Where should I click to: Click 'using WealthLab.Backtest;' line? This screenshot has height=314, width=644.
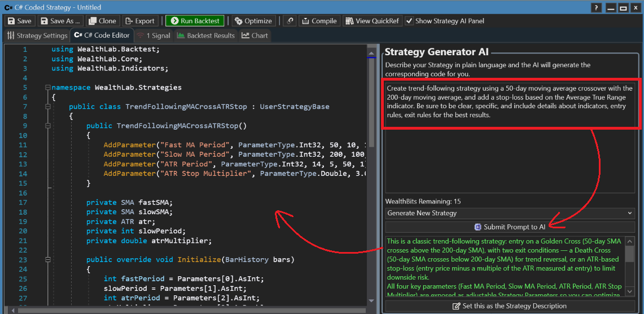106,49
